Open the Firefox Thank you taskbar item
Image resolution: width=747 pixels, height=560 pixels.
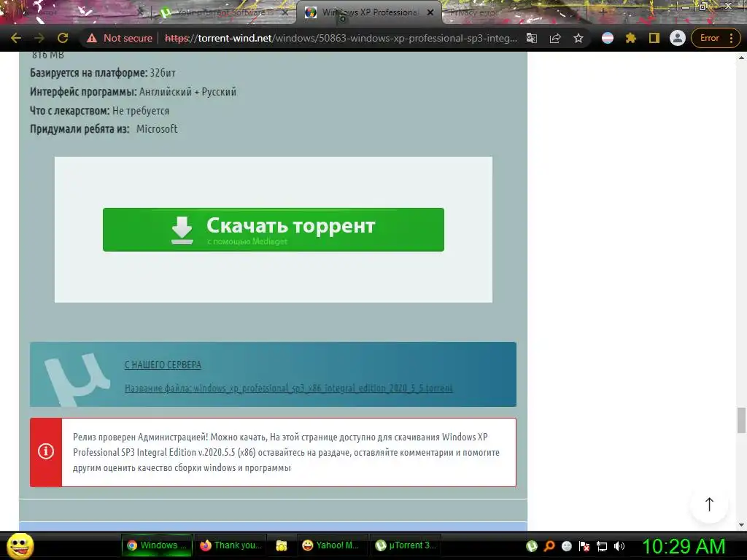pos(231,545)
